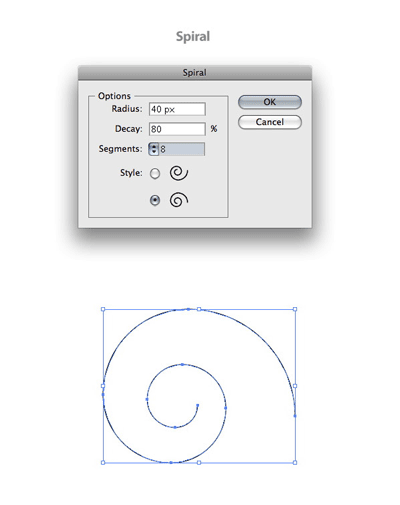Viewport: 400px width, 505px height.
Task: Click the top-center bounding box handle
Action: pos(199,309)
